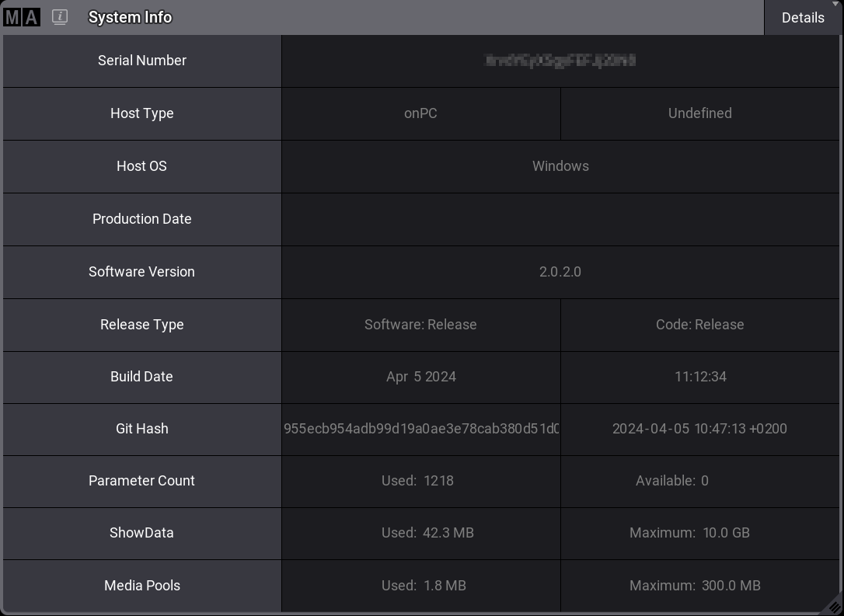The height and width of the screenshot is (616, 844).
Task: Click the MA logo icon
Action: point(21,17)
